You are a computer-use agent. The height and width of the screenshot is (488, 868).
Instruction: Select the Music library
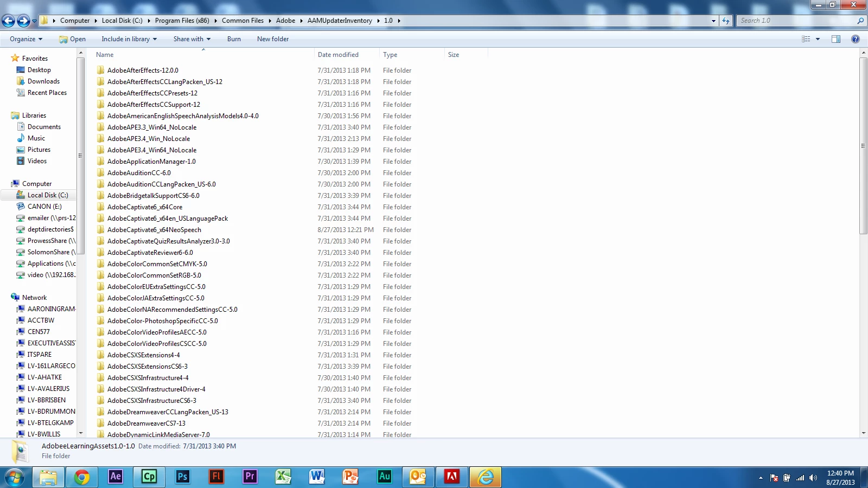[x=36, y=138]
